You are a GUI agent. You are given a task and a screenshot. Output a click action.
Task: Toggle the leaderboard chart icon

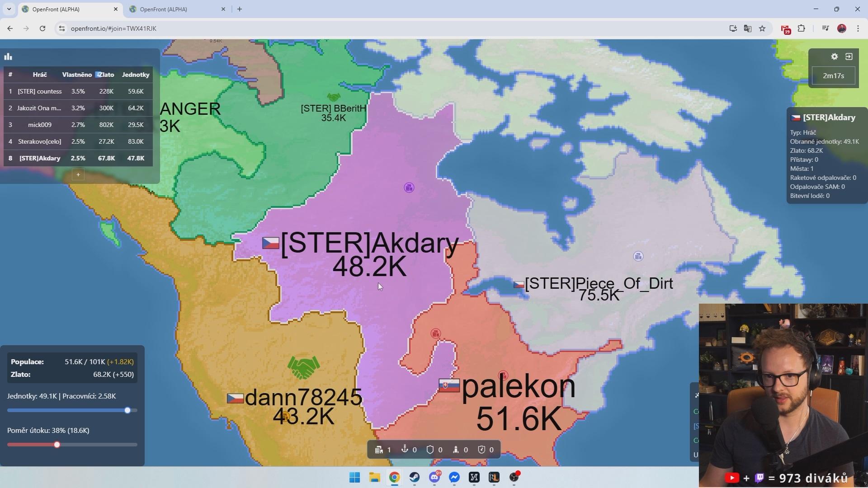pyautogui.click(x=8, y=56)
